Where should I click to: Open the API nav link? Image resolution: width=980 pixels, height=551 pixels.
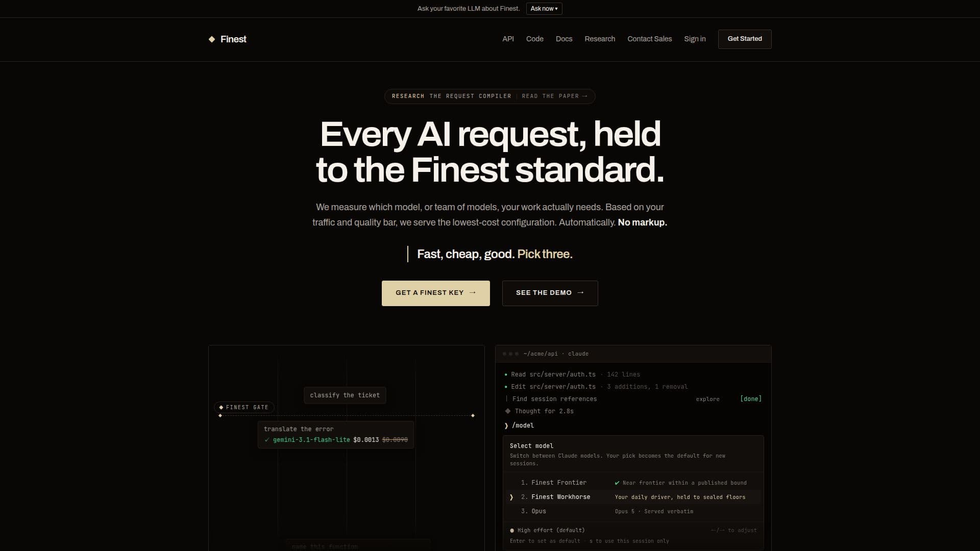tap(508, 39)
